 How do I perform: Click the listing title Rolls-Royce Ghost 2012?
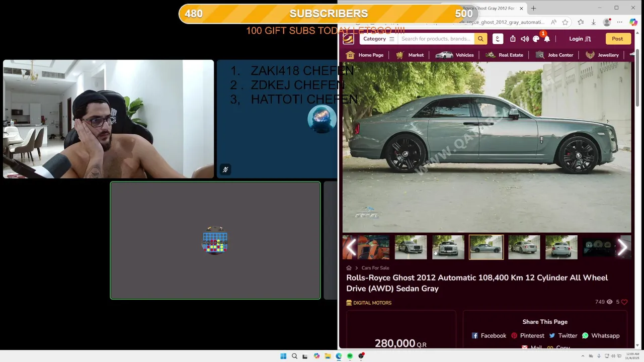pos(477,283)
